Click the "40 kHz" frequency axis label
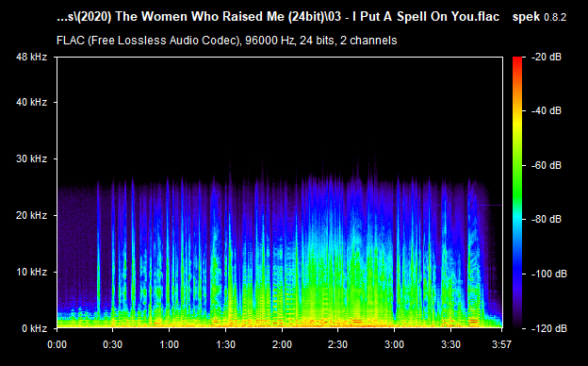This screenshot has width=588, height=366. [31, 102]
